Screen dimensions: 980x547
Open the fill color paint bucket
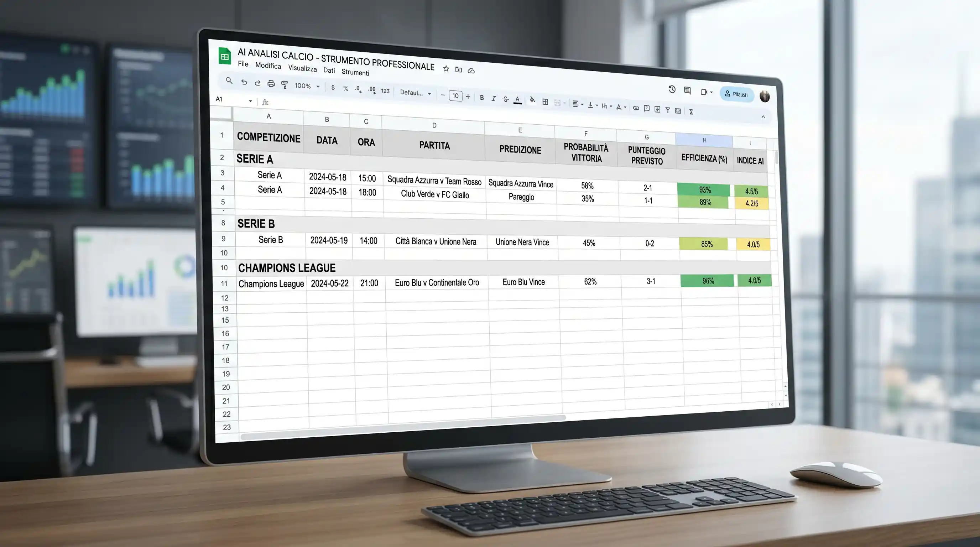(532, 100)
